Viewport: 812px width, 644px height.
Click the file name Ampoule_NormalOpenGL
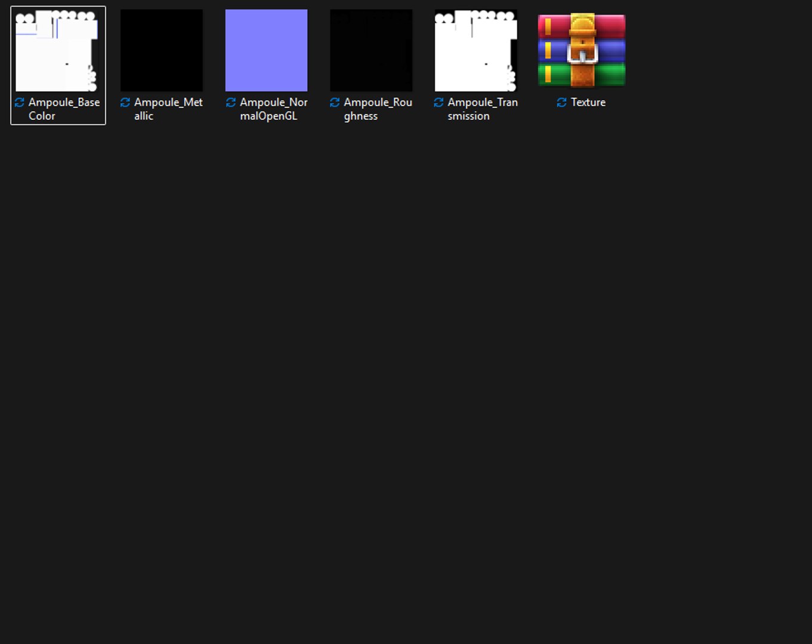click(274, 109)
